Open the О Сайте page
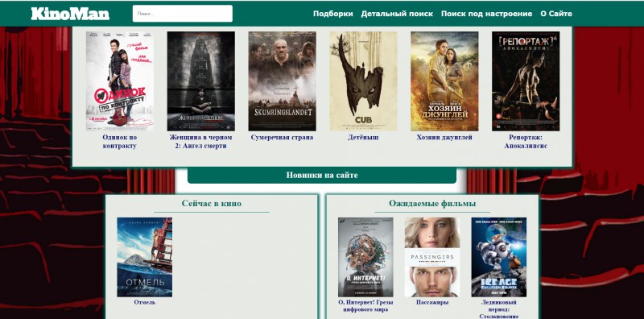644x319 pixels. pyautogui.click(x=556, y=14)
